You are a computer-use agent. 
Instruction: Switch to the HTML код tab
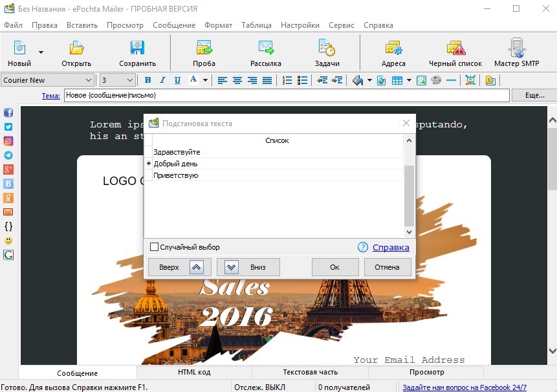coord(194,372)
